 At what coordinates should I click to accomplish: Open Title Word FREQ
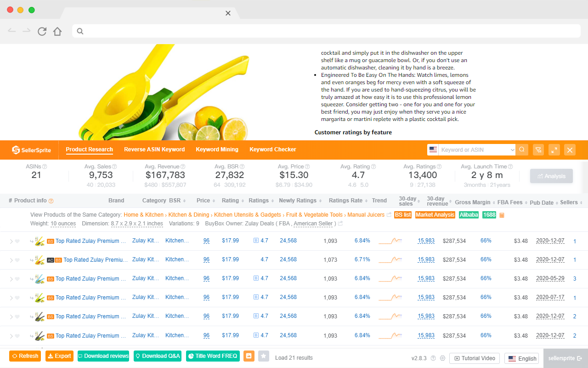(213, 356)
